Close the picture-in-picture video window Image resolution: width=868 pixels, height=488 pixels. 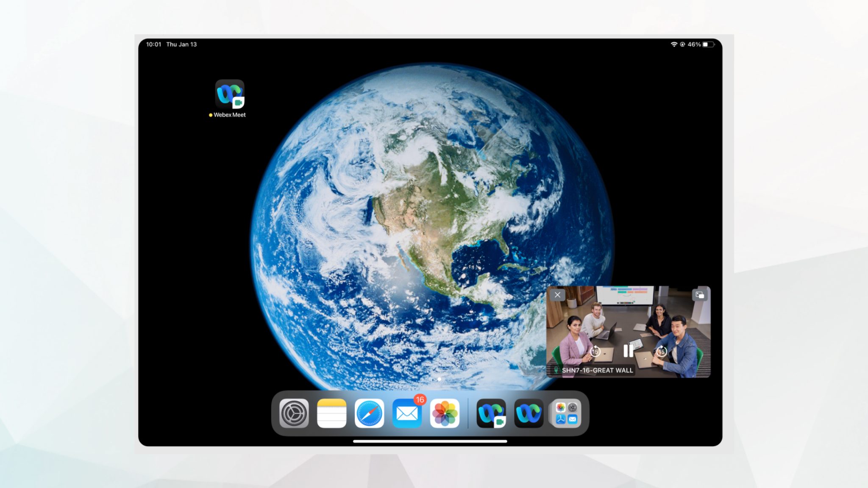coord(558,295)
